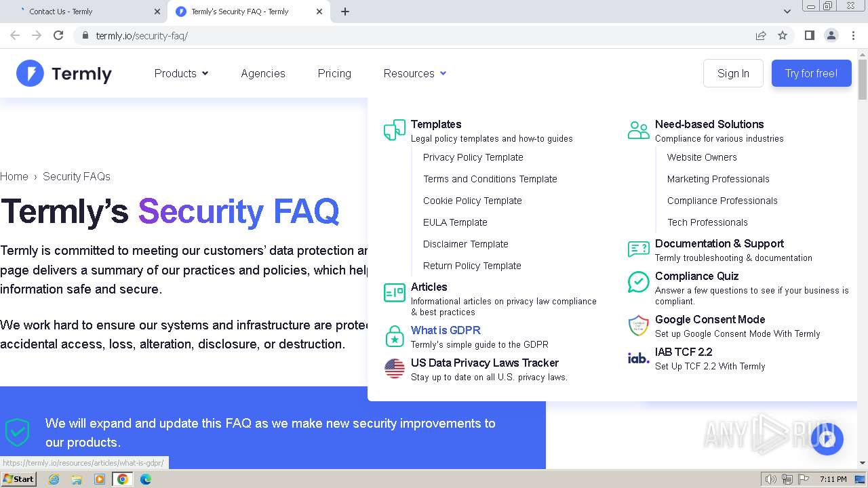This screenshot has height=488, width=868.
Task: Select Tech Professionals solution
Action: pyautogui.click(x=707, y=222)
